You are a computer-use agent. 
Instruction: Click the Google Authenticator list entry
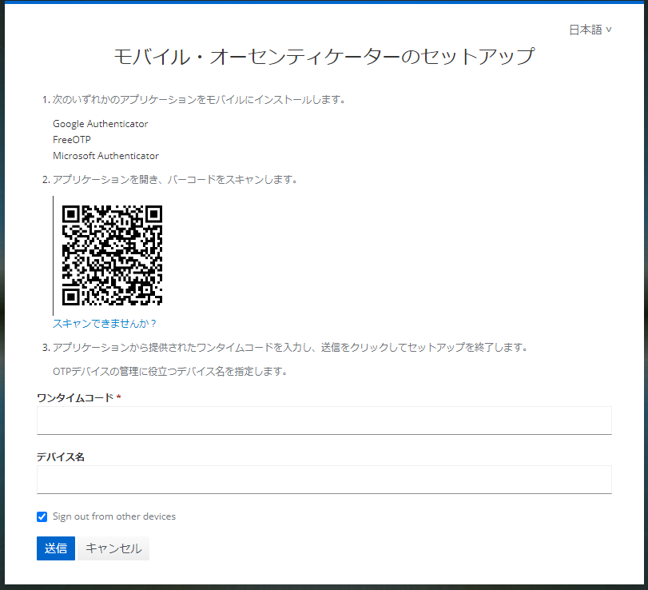coord(100,124)
